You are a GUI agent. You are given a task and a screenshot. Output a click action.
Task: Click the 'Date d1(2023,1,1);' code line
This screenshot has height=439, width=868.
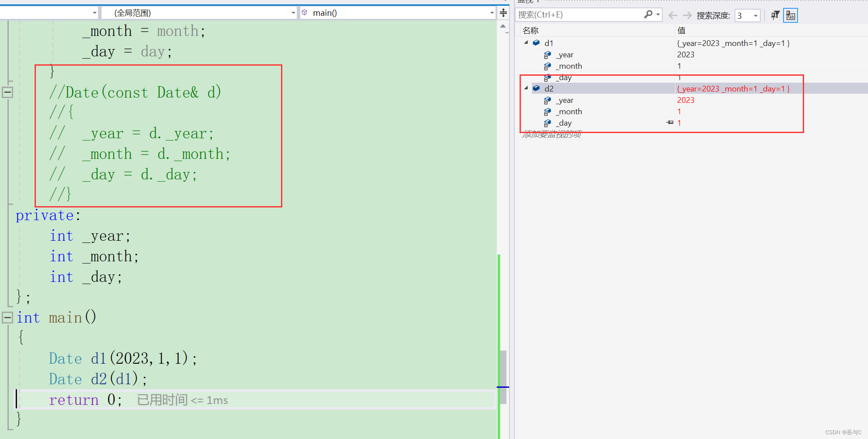point(123,358)
